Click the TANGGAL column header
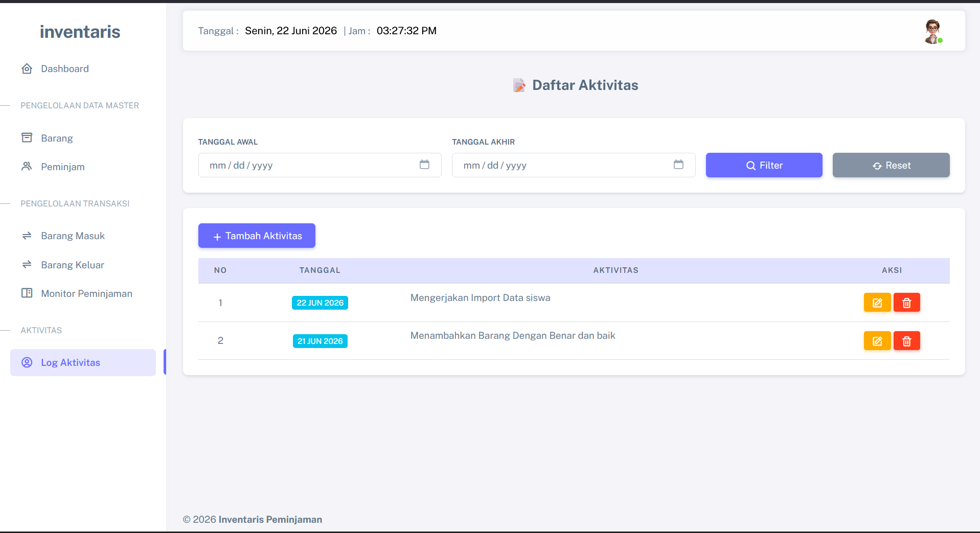 [320, 270]
